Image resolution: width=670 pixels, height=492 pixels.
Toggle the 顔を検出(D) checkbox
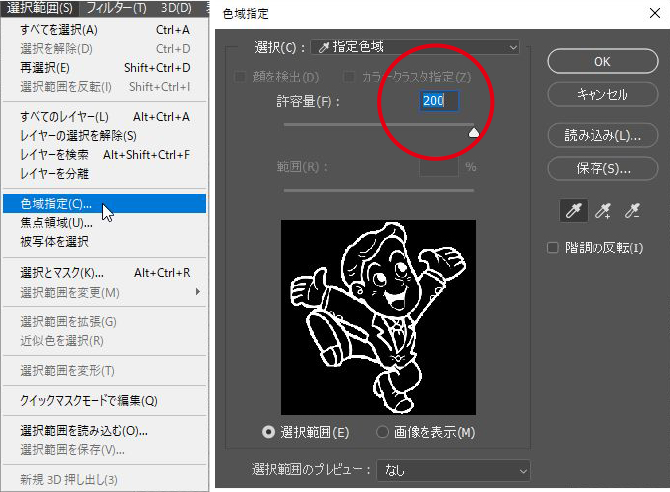pos(240,77)
